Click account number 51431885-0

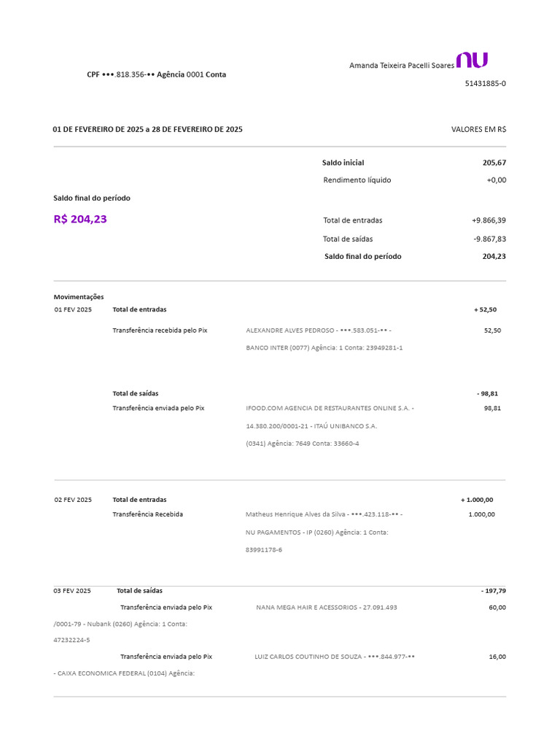pyautogui.click(x=485, y=83)
